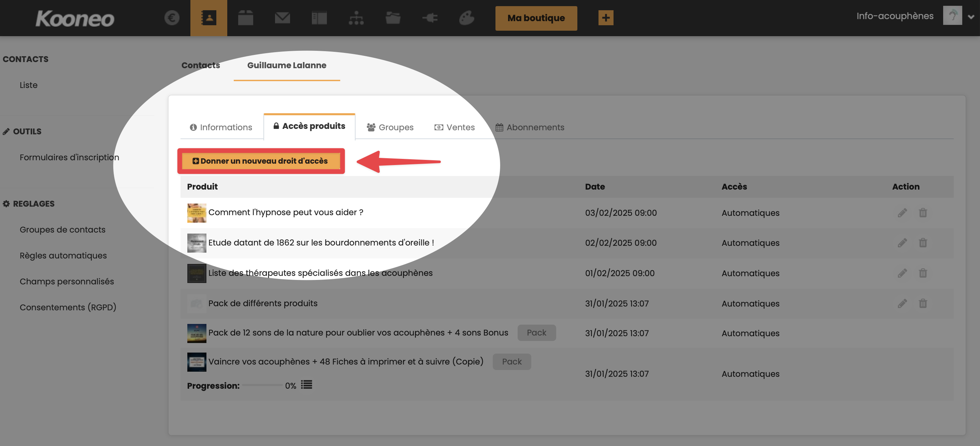The width and height of the screenshot is (980, 446).
Task: Open the email envelope icon
Action: (282, 18)
